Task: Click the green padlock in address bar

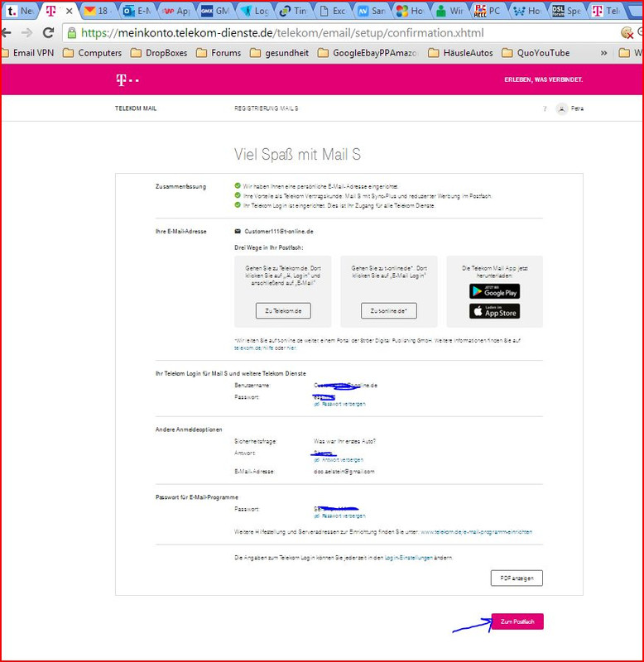Action: pos(72,33)
